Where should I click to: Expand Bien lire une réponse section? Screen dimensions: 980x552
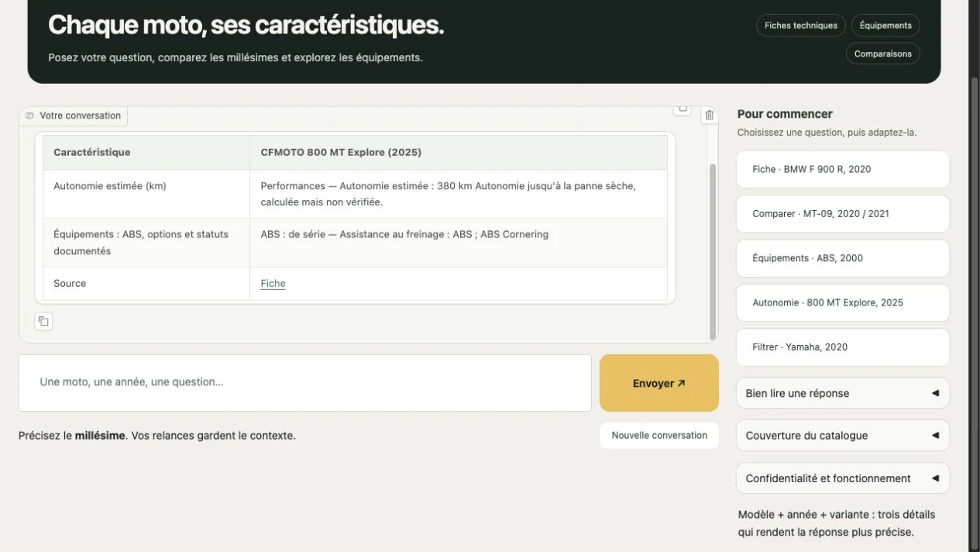(843, 393)
